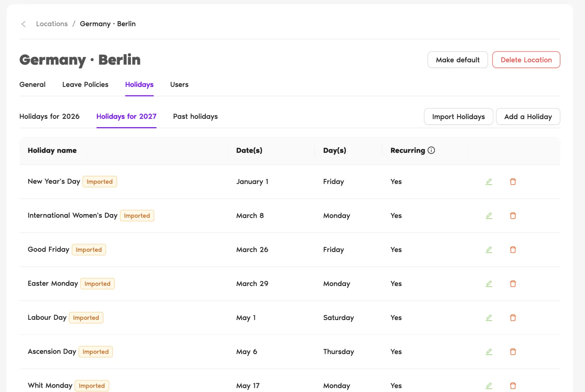
Task: Delete the New Year's Day holiday
Action: (x=513, y=182)
